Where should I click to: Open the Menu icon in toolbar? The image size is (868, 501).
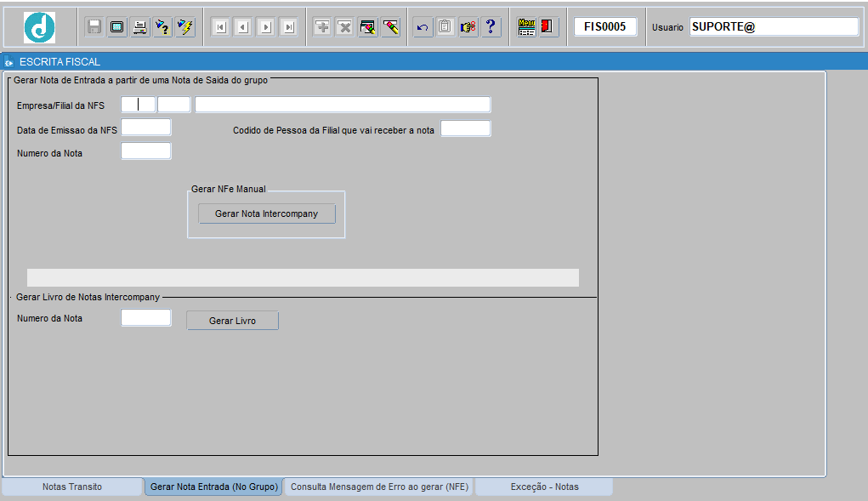click(527, 27)
